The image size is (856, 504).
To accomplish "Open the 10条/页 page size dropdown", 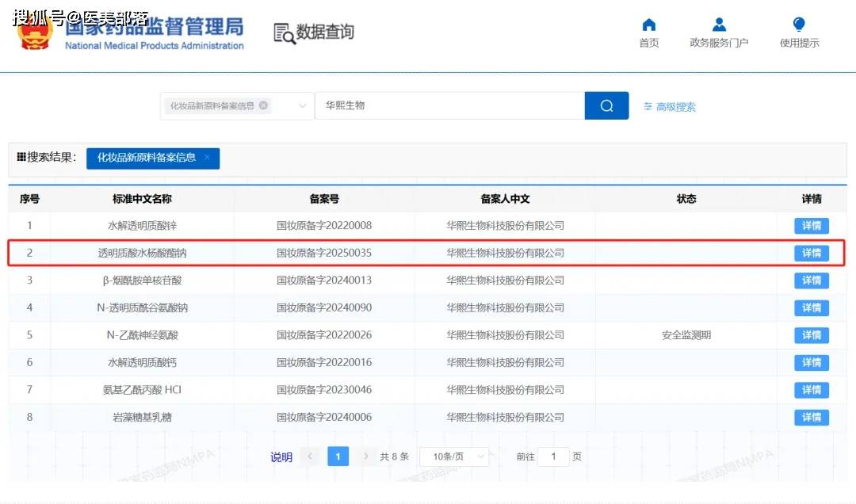I will coord(454,456).
